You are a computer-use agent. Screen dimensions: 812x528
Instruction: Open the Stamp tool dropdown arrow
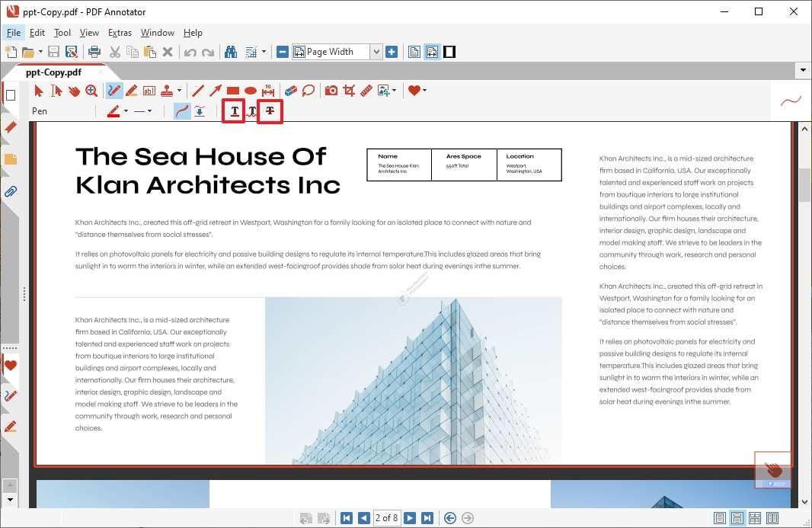tap(179, 91)
